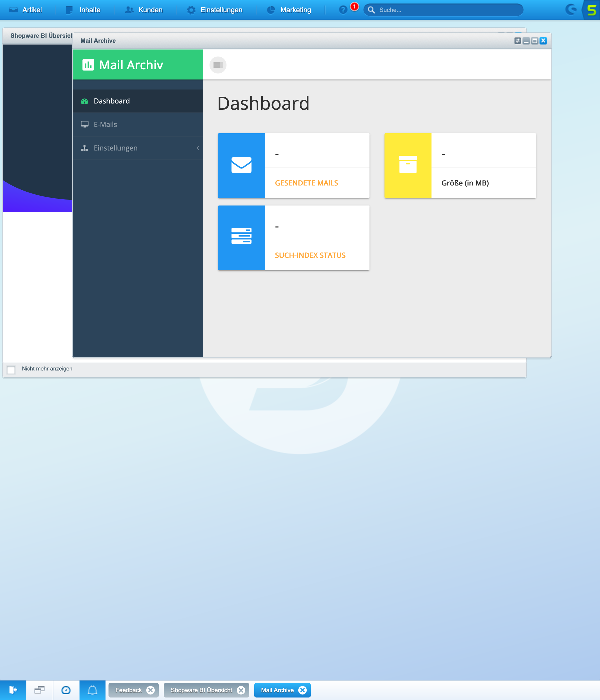Image resolution: width=600 pixels, height=700 pixels.
Task: Expand the Einstellungen sidebar chevron
Action: pos(198,148)
